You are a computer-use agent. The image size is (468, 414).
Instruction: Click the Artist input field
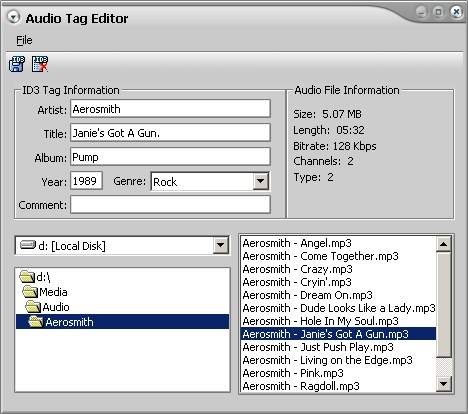(170, 109)
